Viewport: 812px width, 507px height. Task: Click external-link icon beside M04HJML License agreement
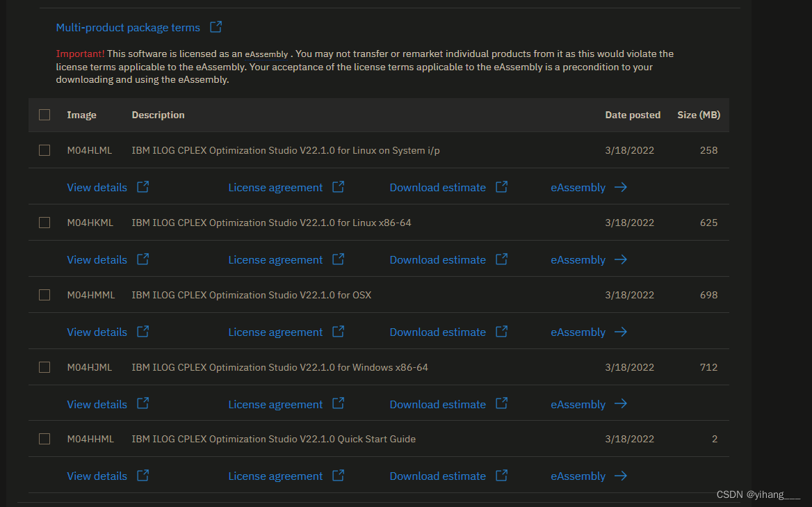coord(338,403)
